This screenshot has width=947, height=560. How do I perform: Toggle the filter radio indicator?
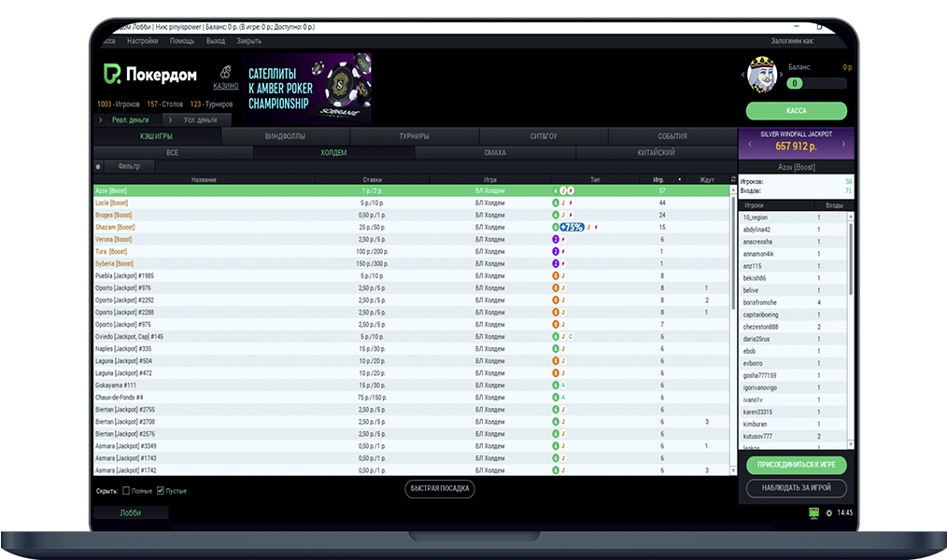tap(98, 167)
